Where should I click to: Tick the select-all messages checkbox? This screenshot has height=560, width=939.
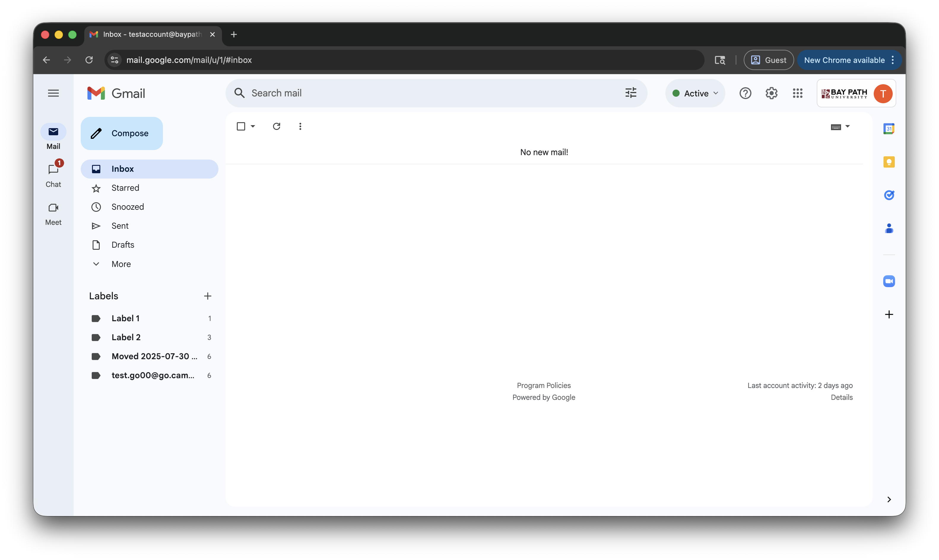pyautogui.click(x=241, y=126)
